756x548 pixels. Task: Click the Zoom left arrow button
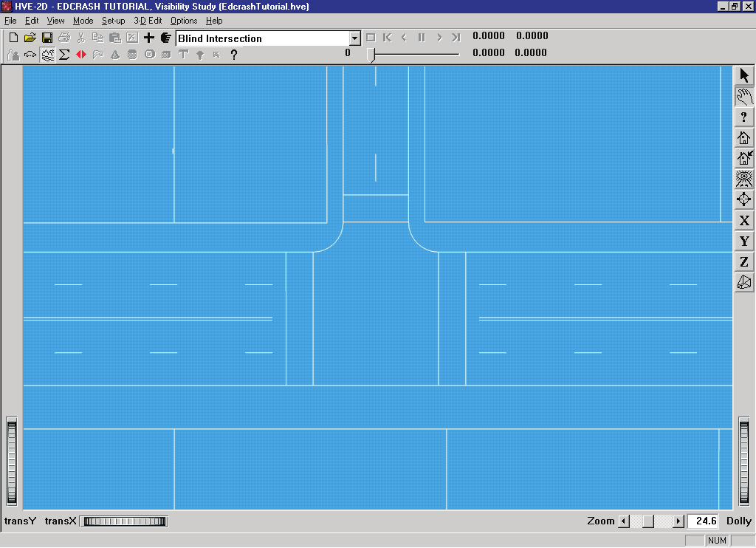(624, 521)
